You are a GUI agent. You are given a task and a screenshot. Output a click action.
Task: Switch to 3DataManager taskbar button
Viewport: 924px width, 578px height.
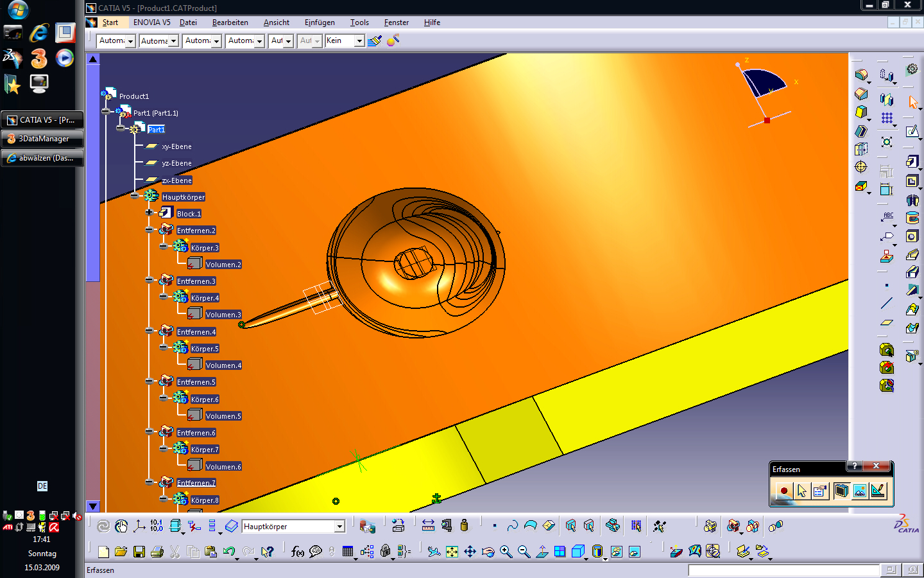pyautogui.click(x=42, y=139)
